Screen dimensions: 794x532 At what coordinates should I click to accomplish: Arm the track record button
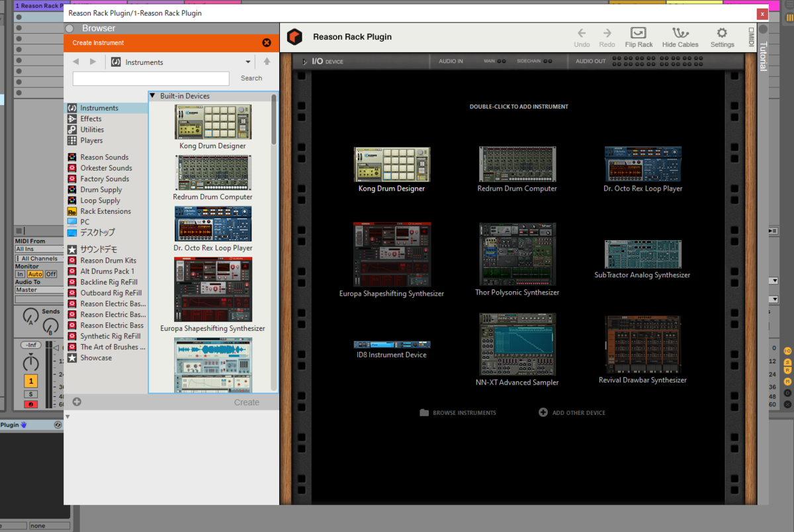pyautogui.click(x=31, y=404)
